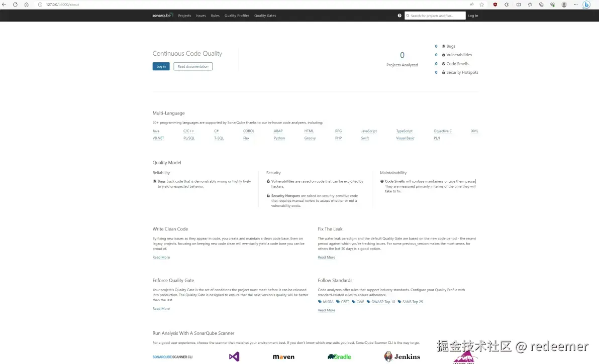Add this page to favorites with the star
Screen dimensions: 599x364
coord(482,5)
